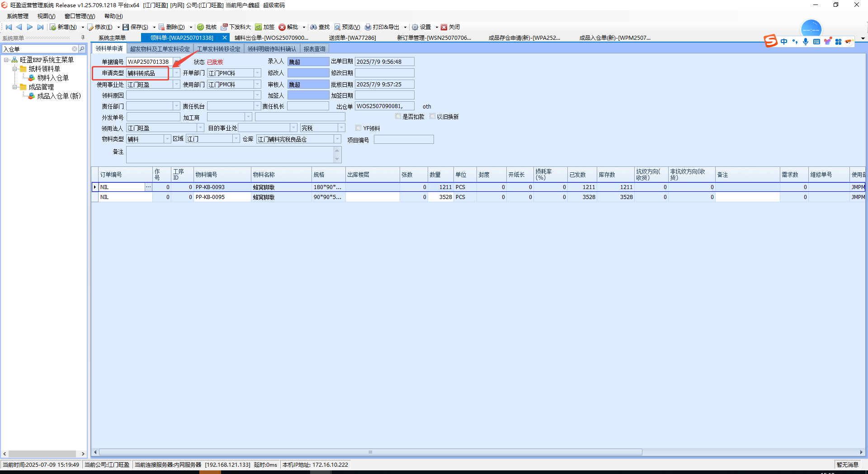Go to the first record
Image resolution: width=868 pixels, height=474 pixels.
point(9,27)
